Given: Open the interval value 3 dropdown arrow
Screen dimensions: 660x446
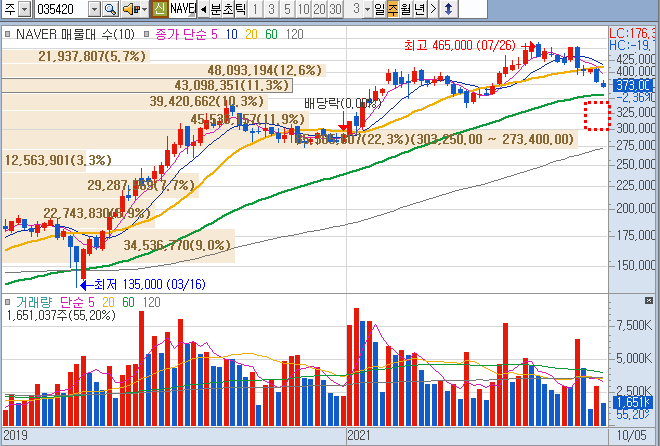Looking at the screenshot, I should coord(367,9).
